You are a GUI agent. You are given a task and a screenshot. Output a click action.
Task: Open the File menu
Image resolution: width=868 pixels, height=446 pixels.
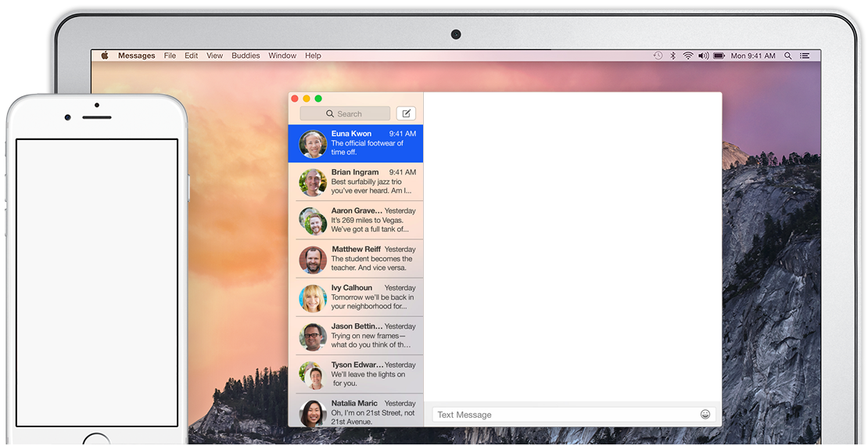(170, 56)
